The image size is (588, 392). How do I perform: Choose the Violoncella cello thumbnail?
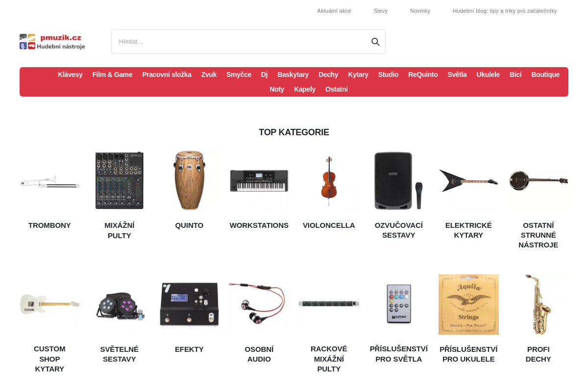329,181
